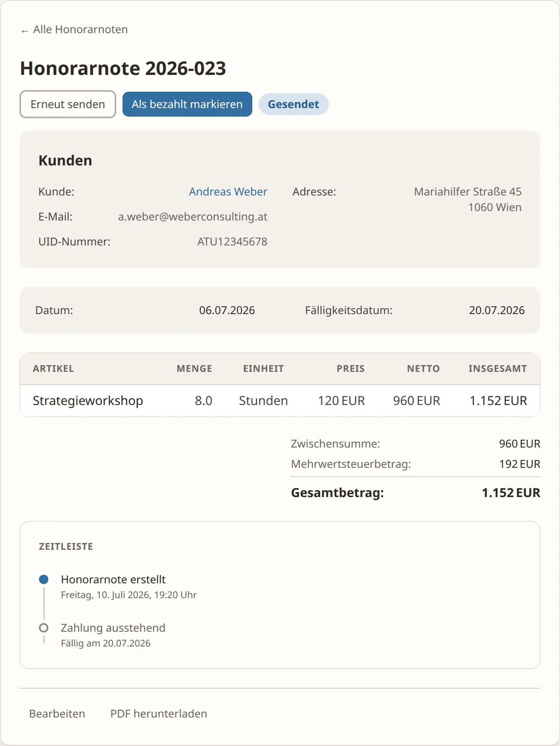Mark invoice with Als bezahlt markieren

click(187, 104)
